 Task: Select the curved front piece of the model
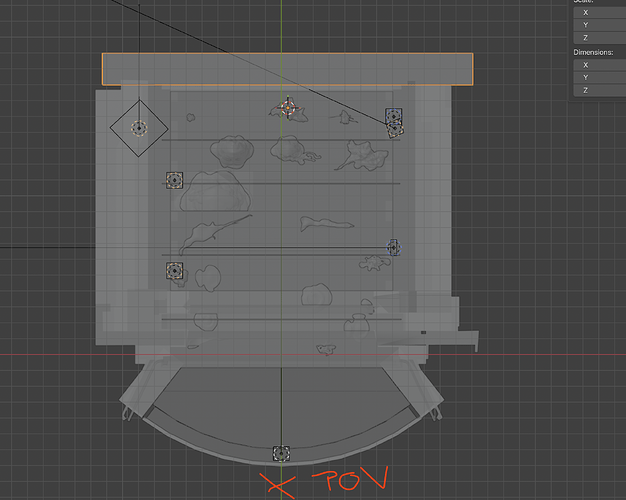(x=281, y=415)
